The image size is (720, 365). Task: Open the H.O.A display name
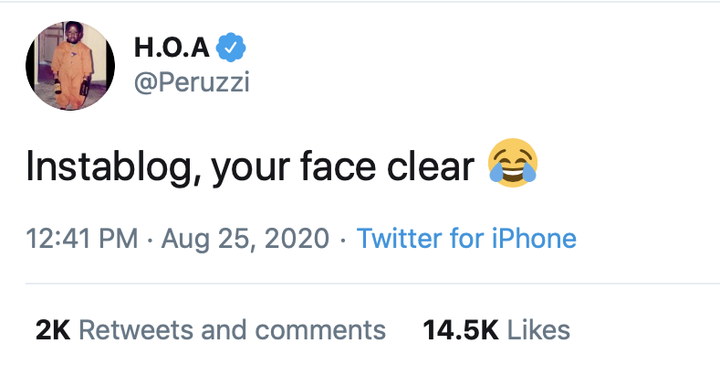(x=172, y=48)
